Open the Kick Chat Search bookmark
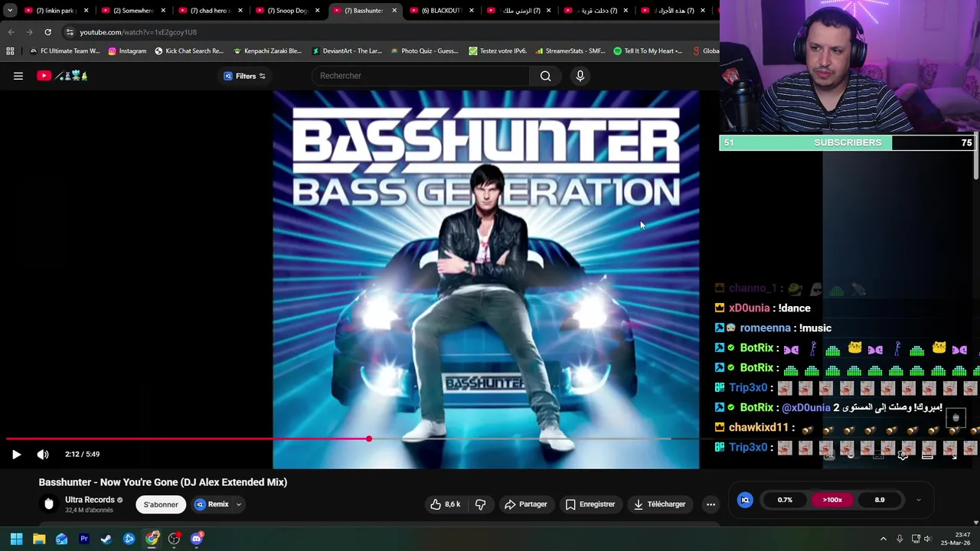The height and width of the screenshot is (551, 980). tap(189, 51)
